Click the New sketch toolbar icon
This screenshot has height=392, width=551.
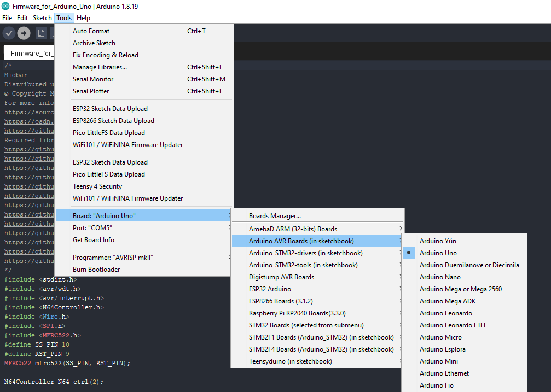point(41,33)
